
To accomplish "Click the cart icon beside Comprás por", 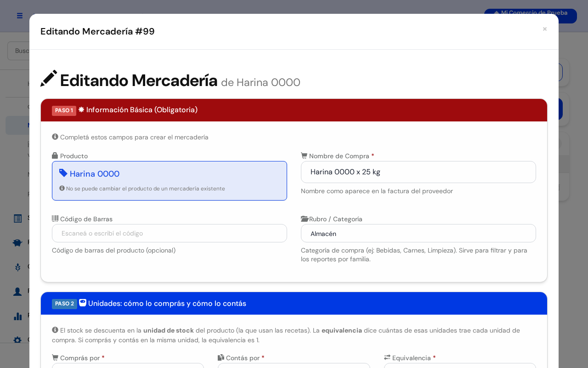I will 55,357.
